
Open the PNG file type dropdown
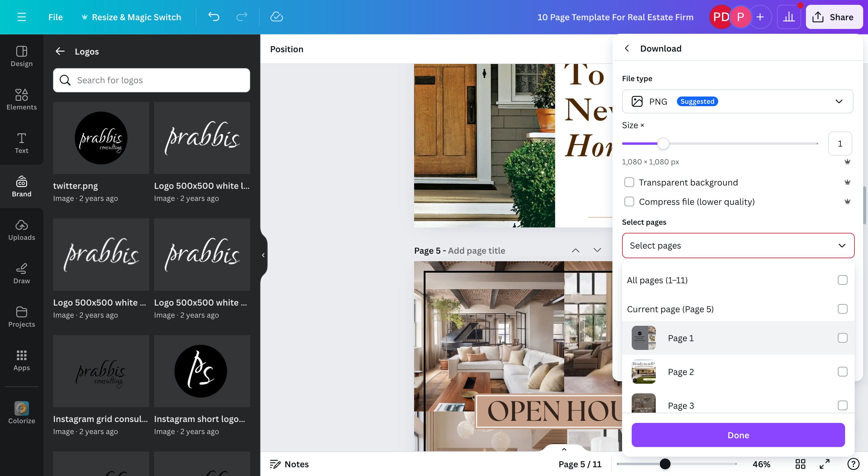click(737, 101)
